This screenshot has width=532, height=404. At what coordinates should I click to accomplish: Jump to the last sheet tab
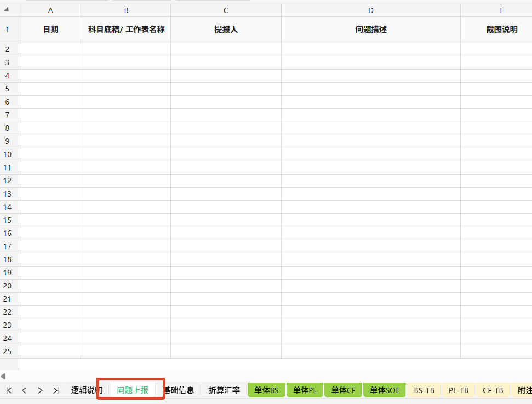(56, 390)
